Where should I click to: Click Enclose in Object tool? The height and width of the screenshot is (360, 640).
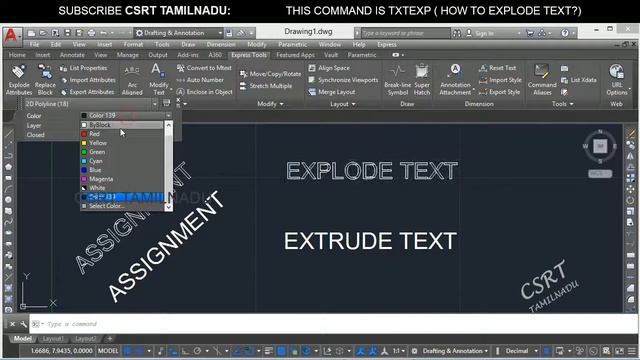click(x=204, y=92)
